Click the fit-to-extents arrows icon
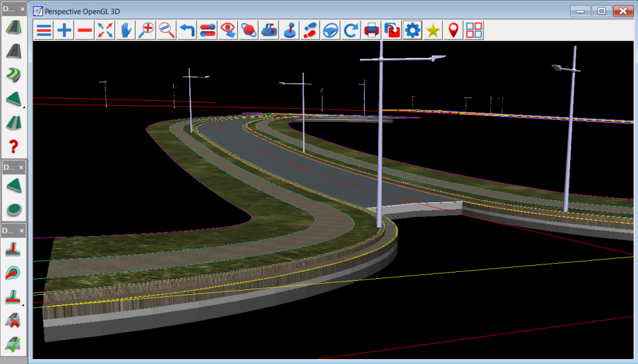 [x=105, y=30]
